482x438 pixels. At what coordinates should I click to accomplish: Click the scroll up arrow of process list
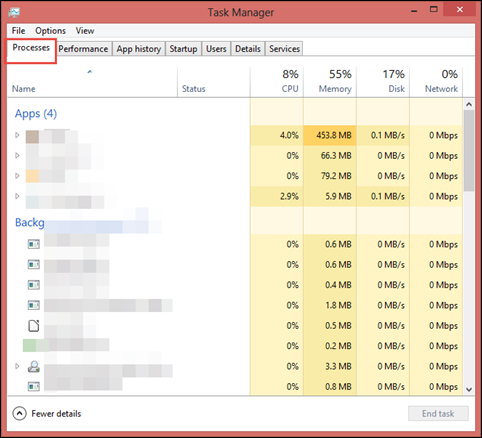tap(469, 104)
